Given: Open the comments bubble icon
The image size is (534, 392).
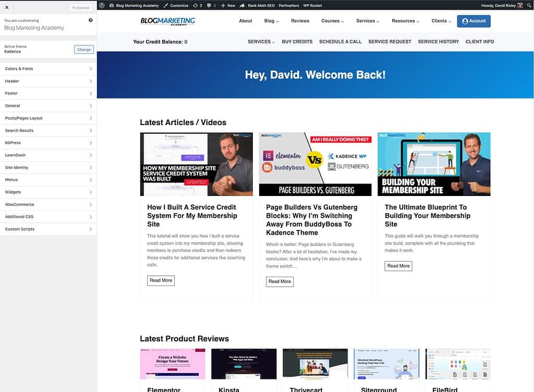Looking at the screenshot, I should click(212, 5).
